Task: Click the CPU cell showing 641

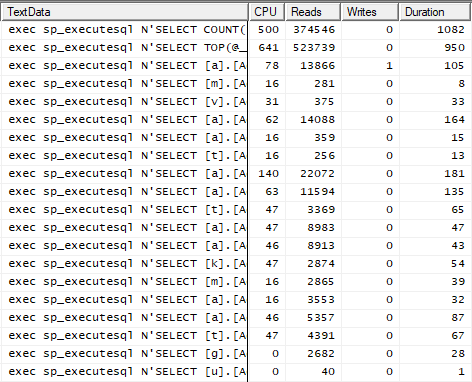Action: [267, 48]
